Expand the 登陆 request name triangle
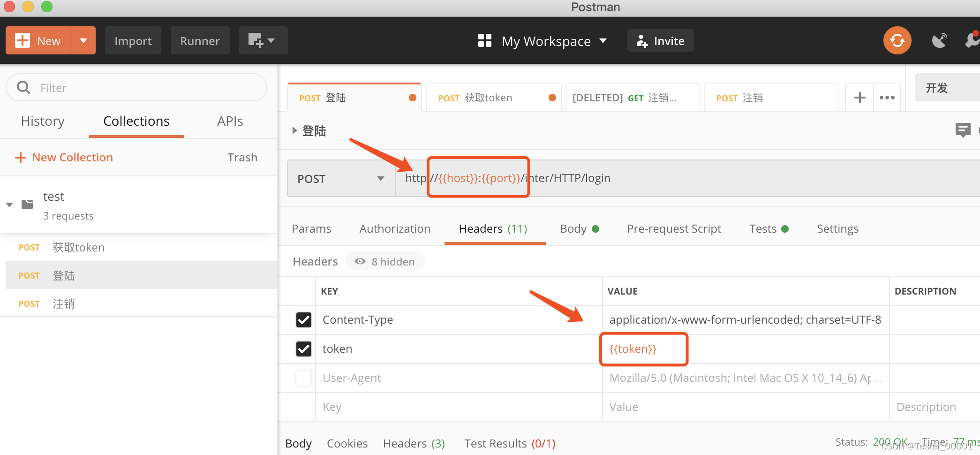980x455 pixels. point(294,130)
